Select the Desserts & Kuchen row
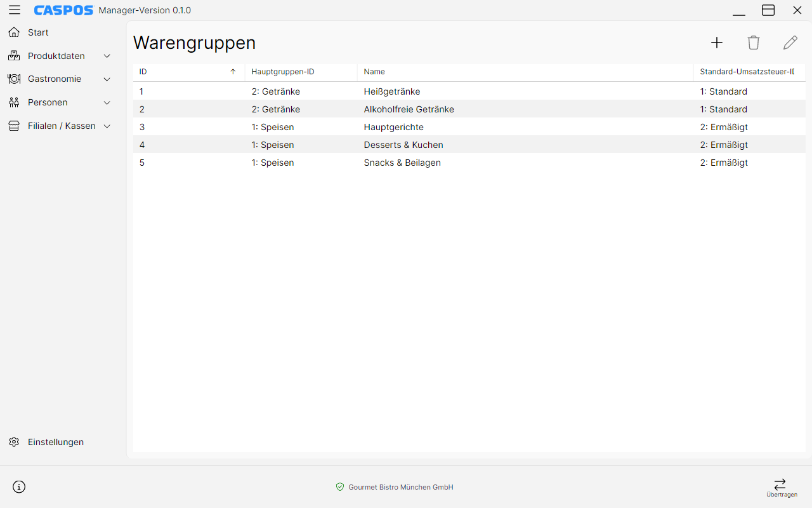 [x=469, y=145]
